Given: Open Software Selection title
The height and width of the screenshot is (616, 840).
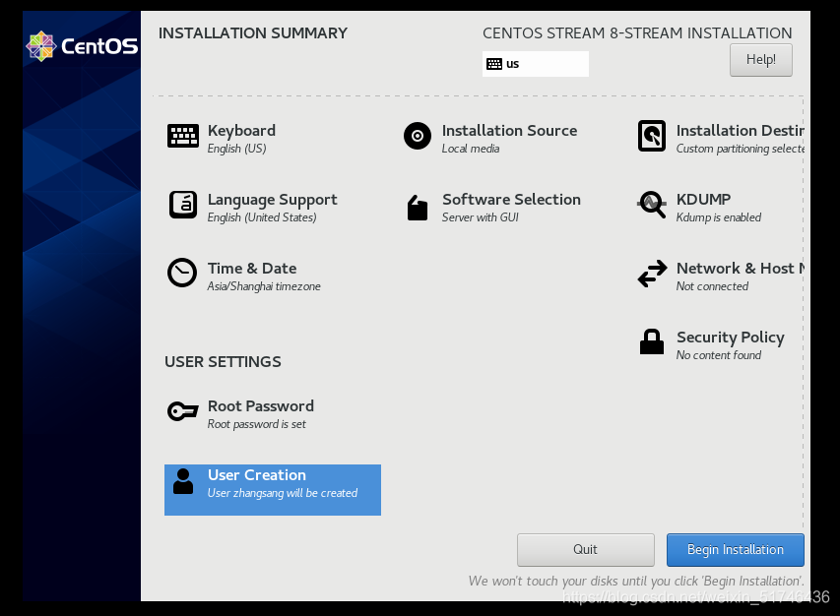Looking at the screenshot, I should (511, 199).
